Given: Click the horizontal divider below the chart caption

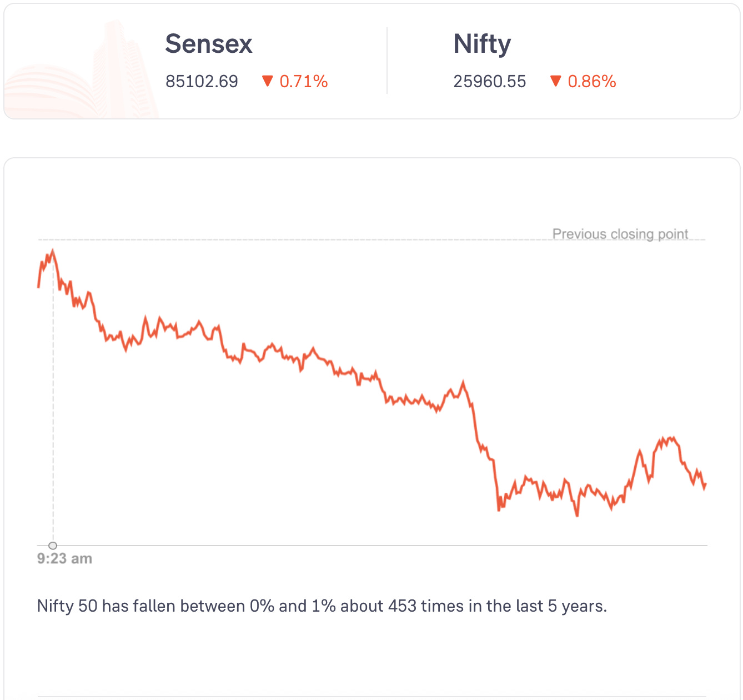Looking at the screenshot, I should [372, 697].
